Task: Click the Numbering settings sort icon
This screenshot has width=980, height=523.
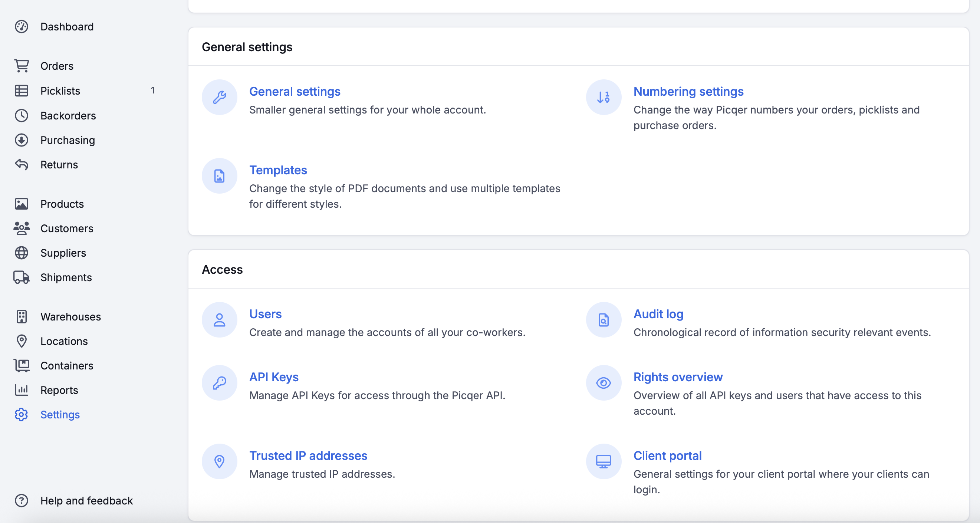Action: click(604, 98)
